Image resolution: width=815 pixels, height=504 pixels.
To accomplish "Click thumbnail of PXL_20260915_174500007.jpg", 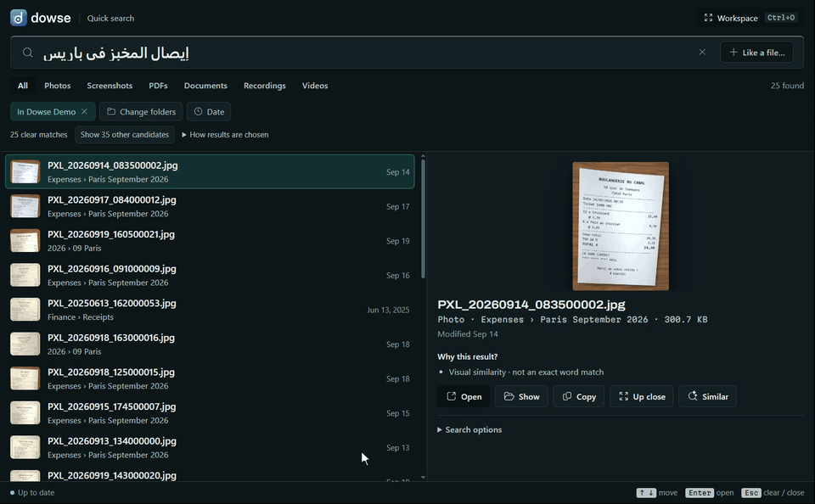I will coord(25,413).
